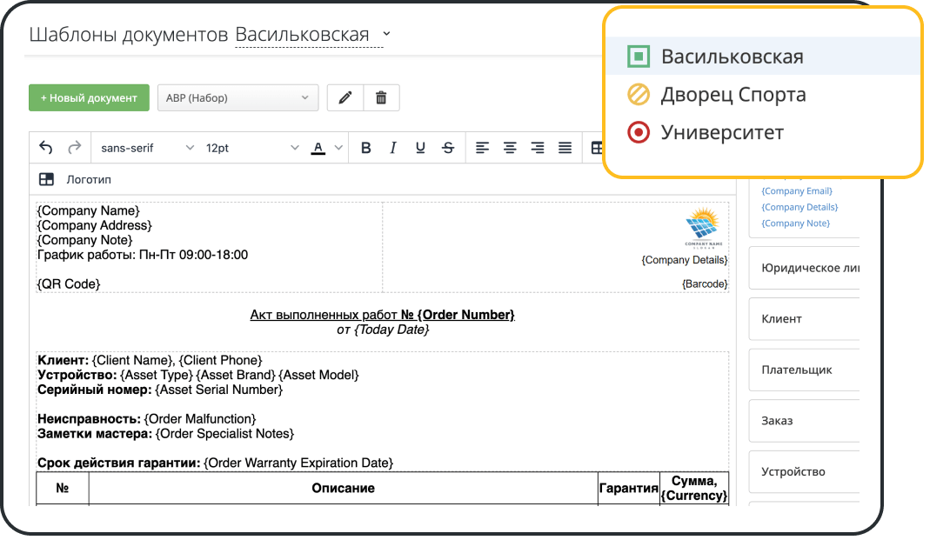Click the insert table icon
950x560 pixels.
(x=599, y=147)
